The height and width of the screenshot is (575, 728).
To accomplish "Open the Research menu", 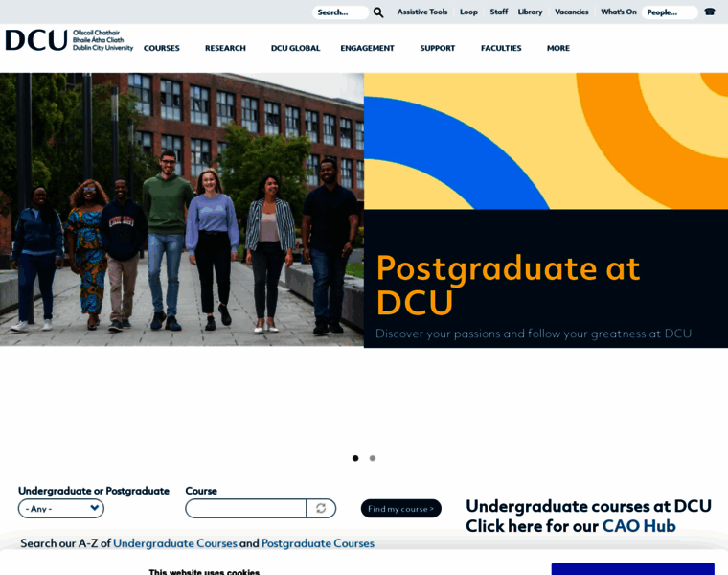I will click(x=225, y=48).
